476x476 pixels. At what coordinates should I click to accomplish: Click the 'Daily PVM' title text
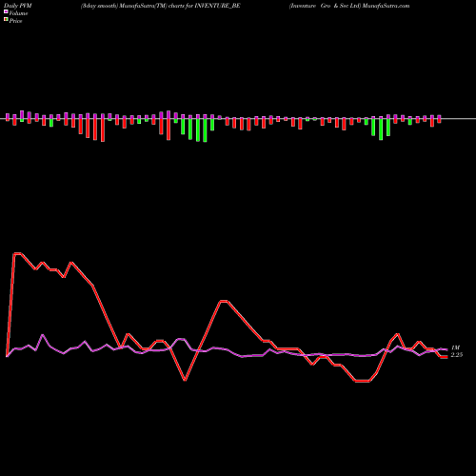click(x=18, y=6)
